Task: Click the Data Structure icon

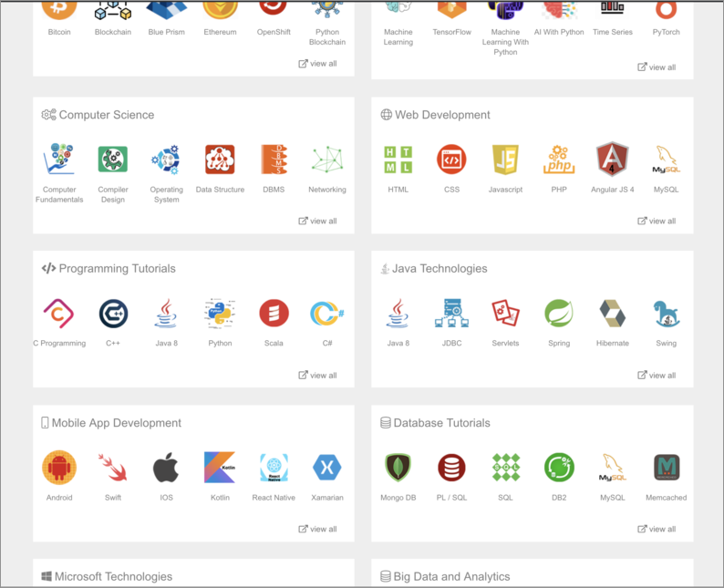Action: pos(220,160)
